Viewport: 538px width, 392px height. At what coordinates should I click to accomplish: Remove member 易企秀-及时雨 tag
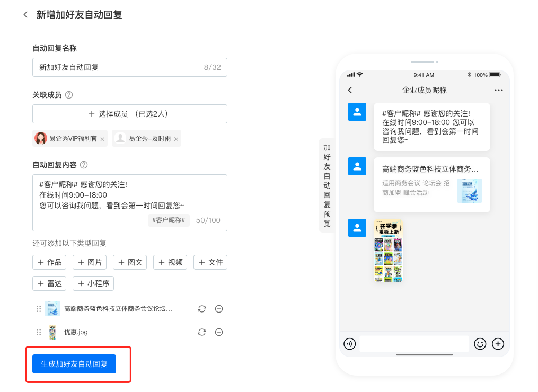pos(176,139)
